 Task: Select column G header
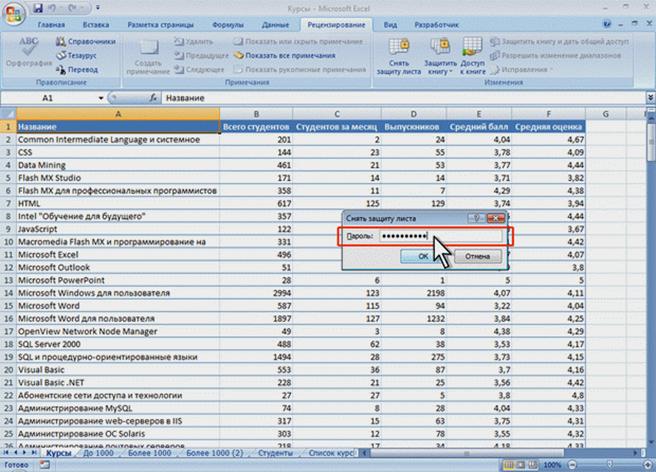[605, 114]
